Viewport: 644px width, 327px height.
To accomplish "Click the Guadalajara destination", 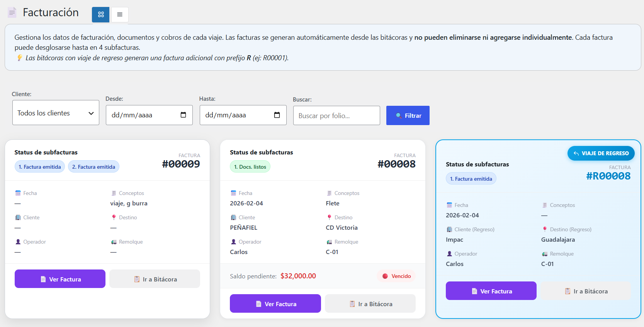I will pos(558,239).
